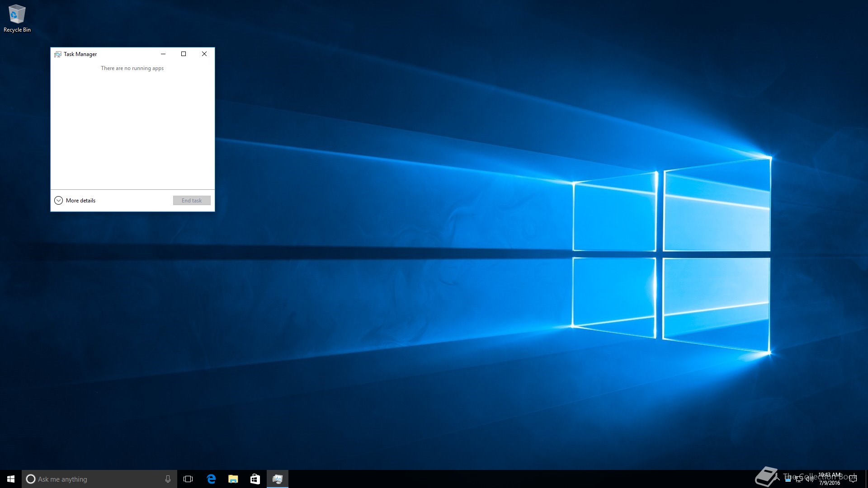This screenshot has width=868, height=488.
Task: Open the Start menu
Action: (x=11, y=479)
